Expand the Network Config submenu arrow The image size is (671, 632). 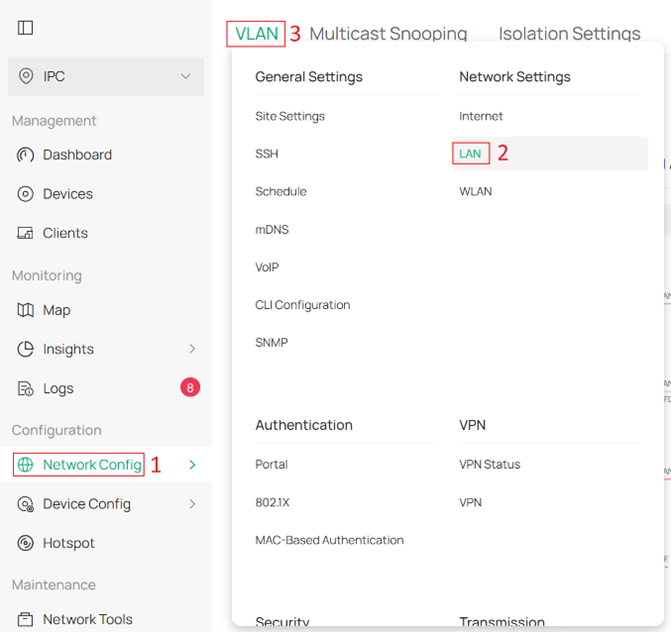192,465
